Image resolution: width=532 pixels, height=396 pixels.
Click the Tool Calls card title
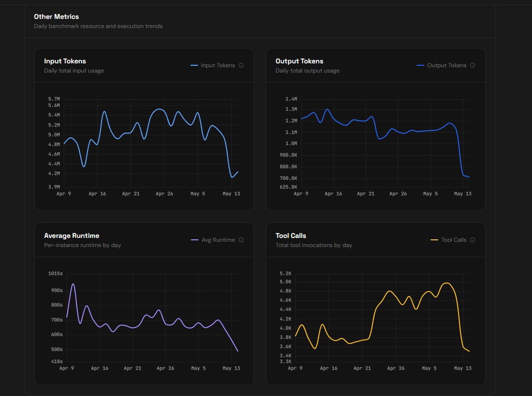(291, 235)
